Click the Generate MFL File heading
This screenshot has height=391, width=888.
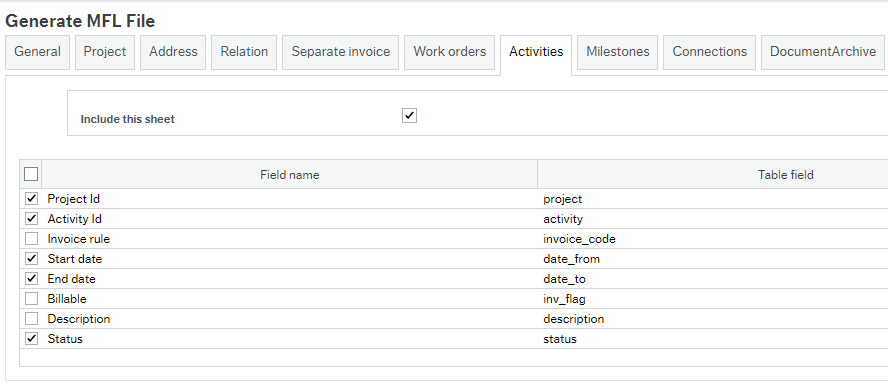(x=80, y=21)
